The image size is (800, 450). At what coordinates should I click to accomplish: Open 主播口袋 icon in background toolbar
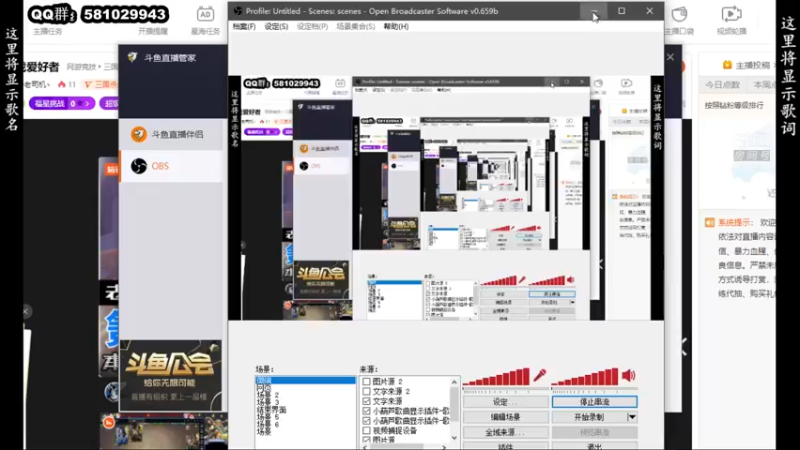[x=679, y=14]
